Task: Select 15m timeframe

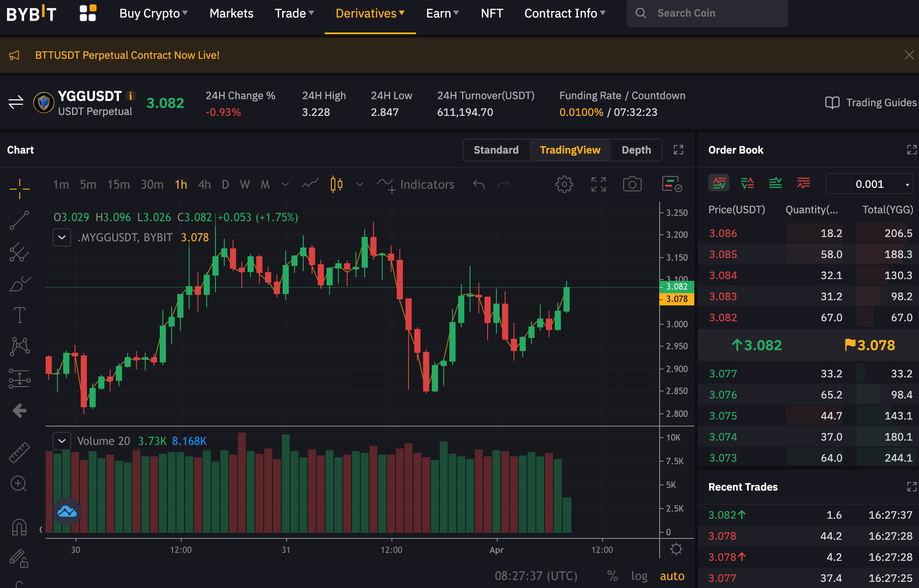Action: tap(118, 184)
